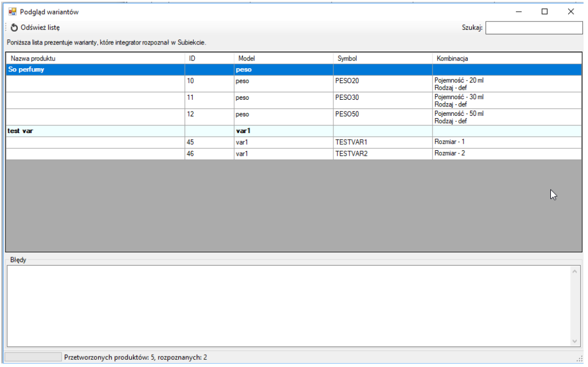Click the Model column header
This screenshot has height=367, width=588.
coord(283,58)
